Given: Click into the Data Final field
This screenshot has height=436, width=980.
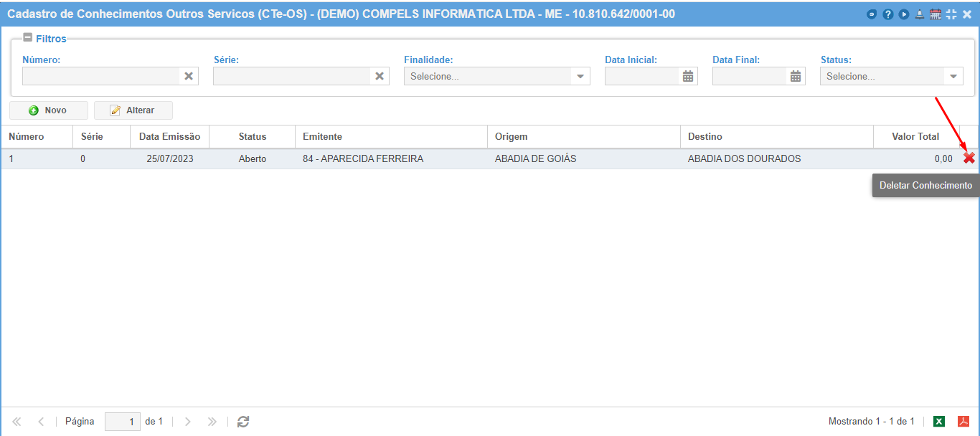Looking at the screenshot, I should (750, 76).
